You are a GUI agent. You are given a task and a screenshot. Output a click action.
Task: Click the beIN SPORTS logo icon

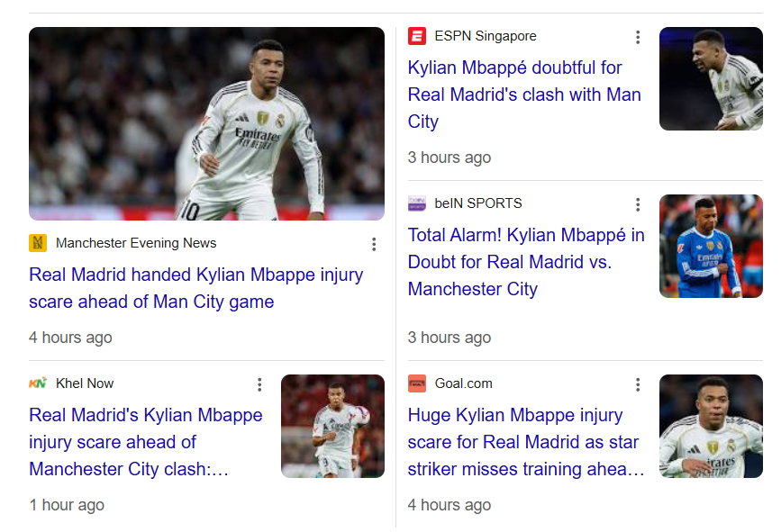tap(416, 203)
